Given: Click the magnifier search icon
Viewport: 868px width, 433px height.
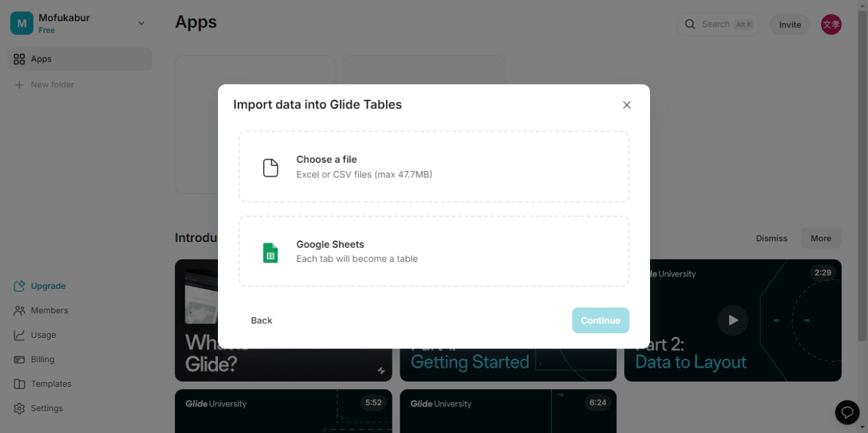Looking at the screenshot, I should pyautogui.click(x=690, y=24).
